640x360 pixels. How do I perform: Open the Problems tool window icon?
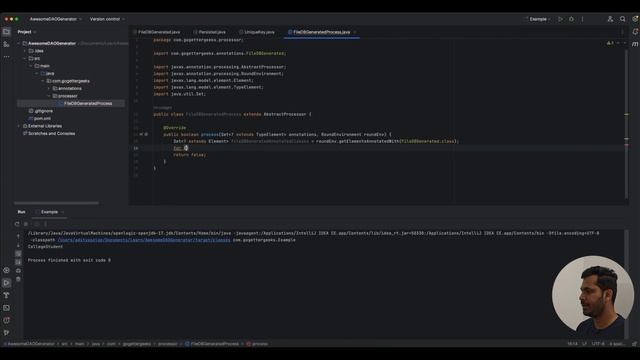[x=7, y=320]
